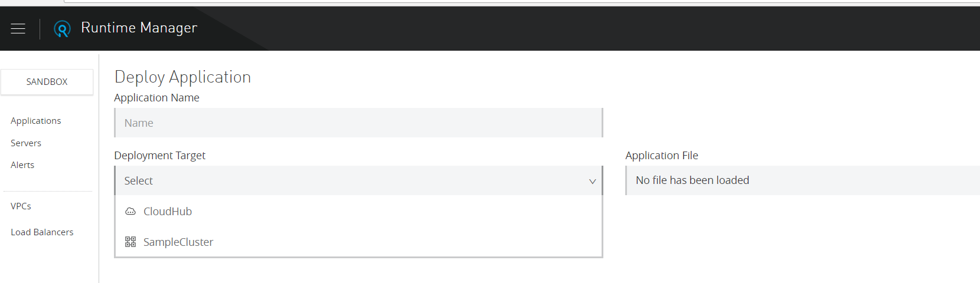The height and width of the screenshot is (283, 980).
Task: Click the Application Name label
Action: pos(156,98)
